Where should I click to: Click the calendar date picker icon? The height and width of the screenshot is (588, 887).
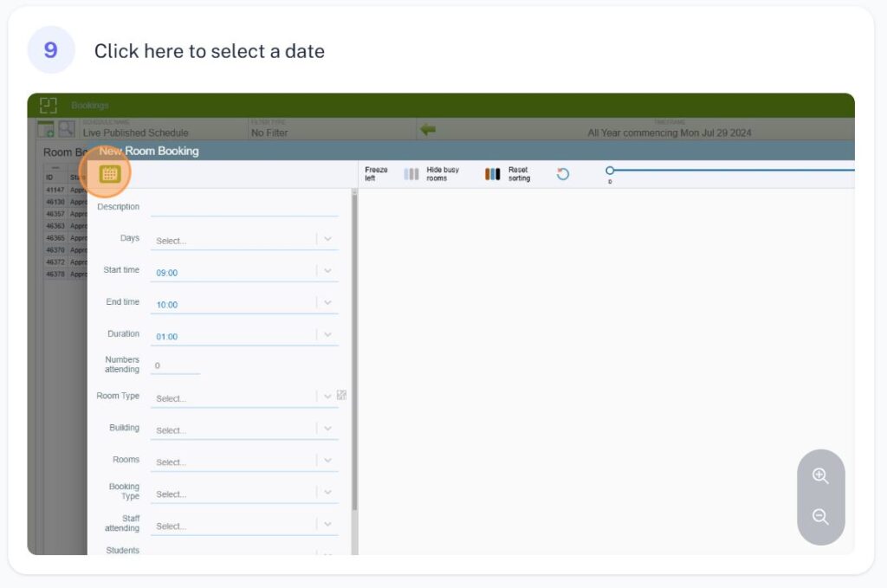pos(109,174)
